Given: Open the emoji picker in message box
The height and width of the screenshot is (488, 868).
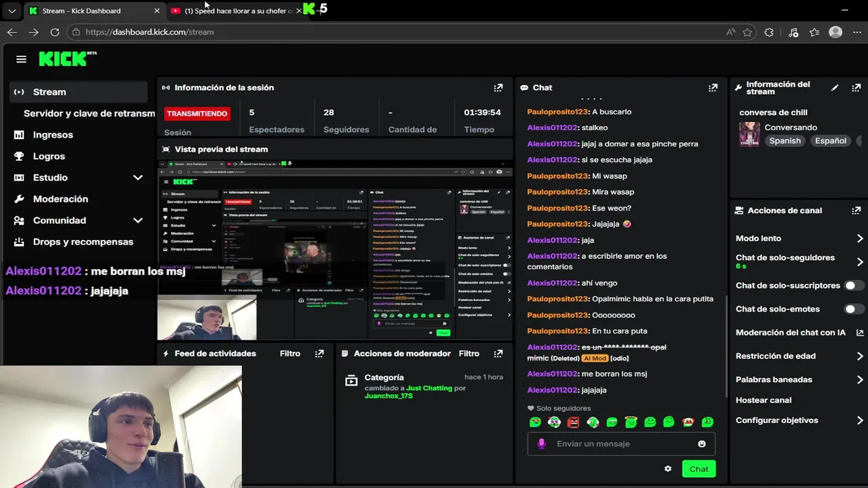Looking at the screenshot, I should (x=702, y=444).
